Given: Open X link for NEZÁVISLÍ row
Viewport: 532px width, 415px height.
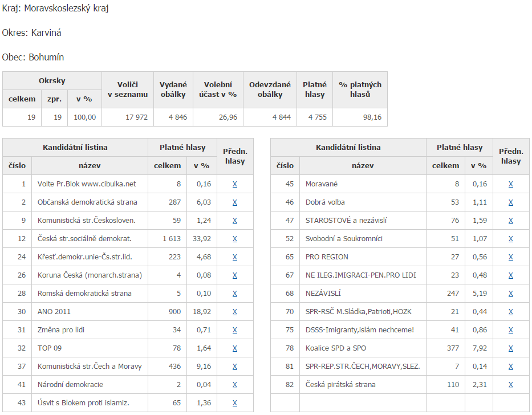Looking at the screenshot, I should tap(511, 294).
